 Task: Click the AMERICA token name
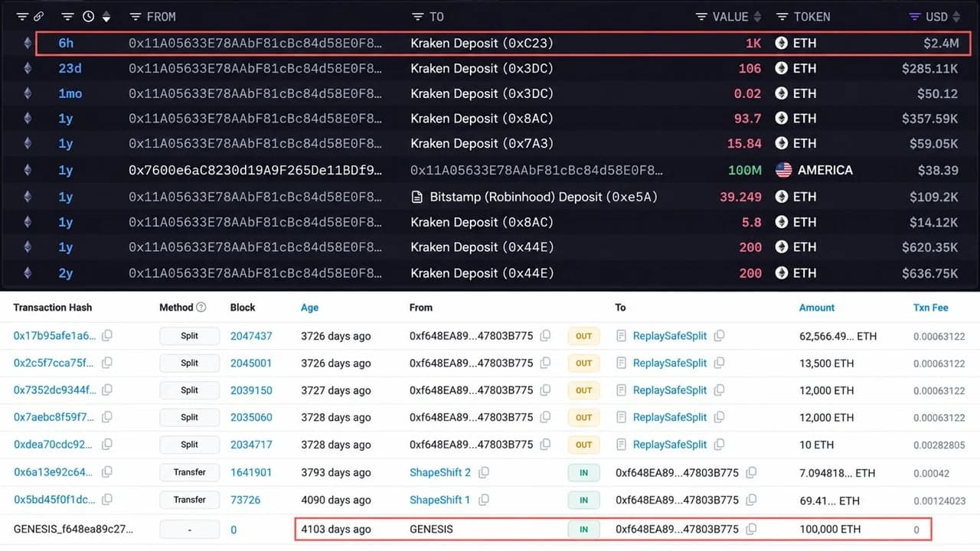(825, 170)
